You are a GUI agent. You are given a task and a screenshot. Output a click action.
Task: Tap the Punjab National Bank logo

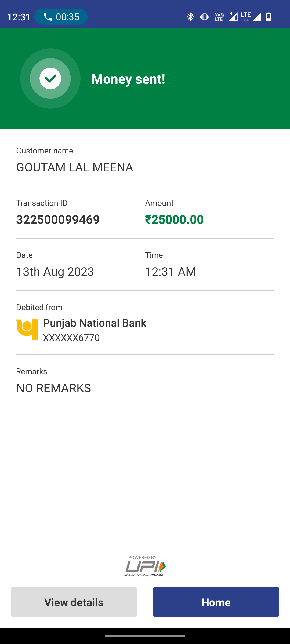[x=27, y=330]
